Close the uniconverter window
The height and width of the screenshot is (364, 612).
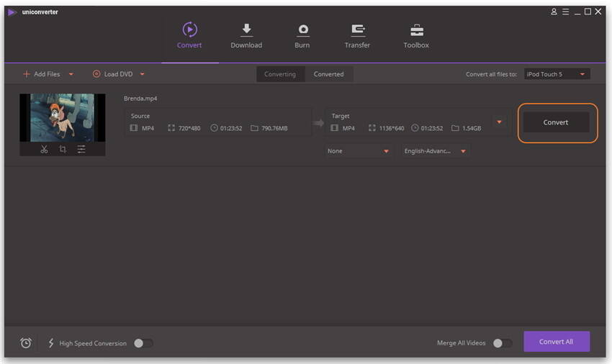pos(598,12)
